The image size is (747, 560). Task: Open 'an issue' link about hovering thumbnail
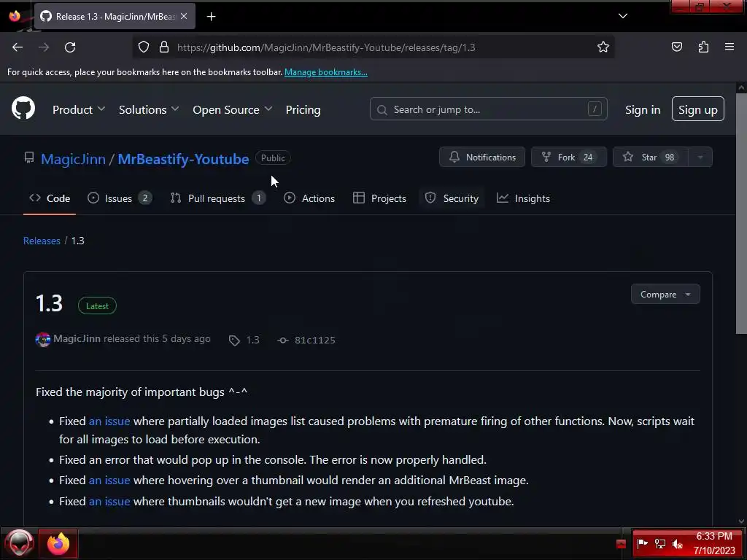click(x=109, y=480)
